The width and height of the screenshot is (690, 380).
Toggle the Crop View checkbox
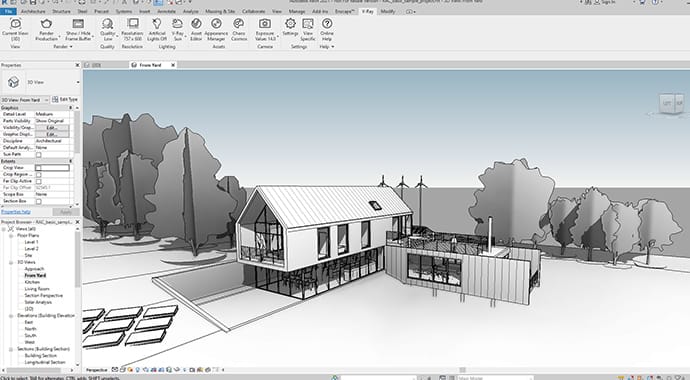pos(39,168)
